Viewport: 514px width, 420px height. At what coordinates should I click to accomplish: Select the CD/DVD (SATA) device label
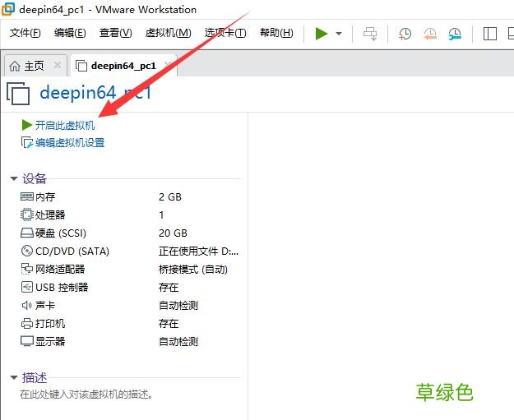pyautogui.click(x=72, y=252)
